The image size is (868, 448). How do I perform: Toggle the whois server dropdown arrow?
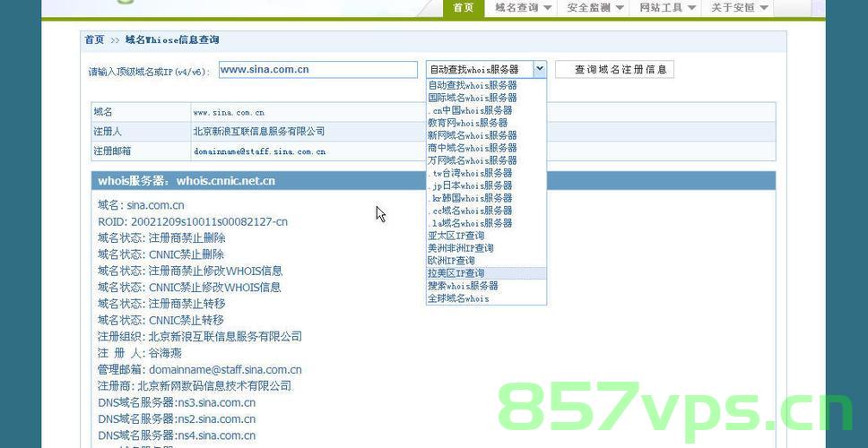pos(540,70)
